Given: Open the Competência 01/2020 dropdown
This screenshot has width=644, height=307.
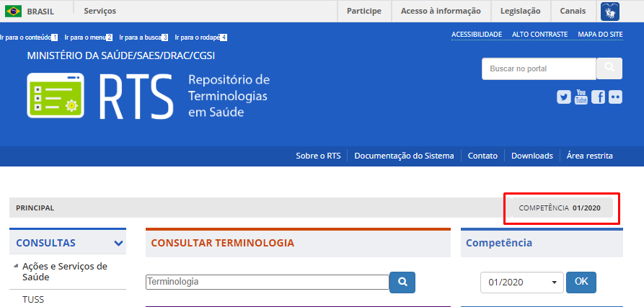Looking at the screenshot, I should 523,282.
